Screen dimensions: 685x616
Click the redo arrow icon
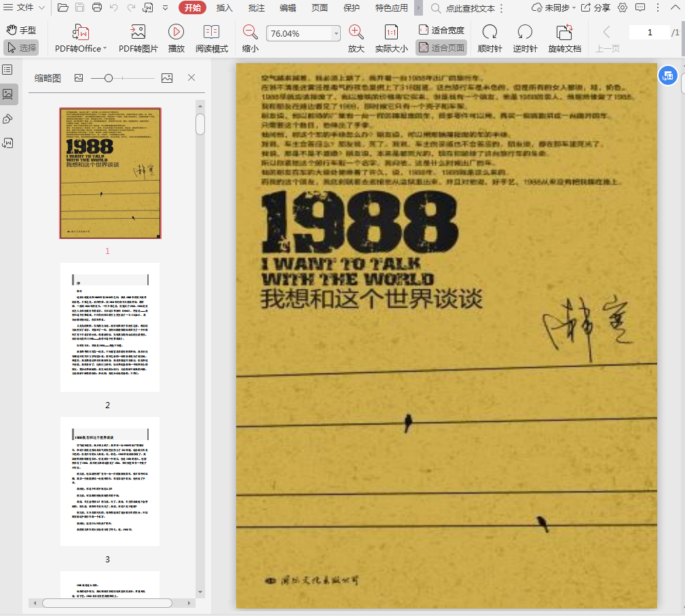[130, 7]
